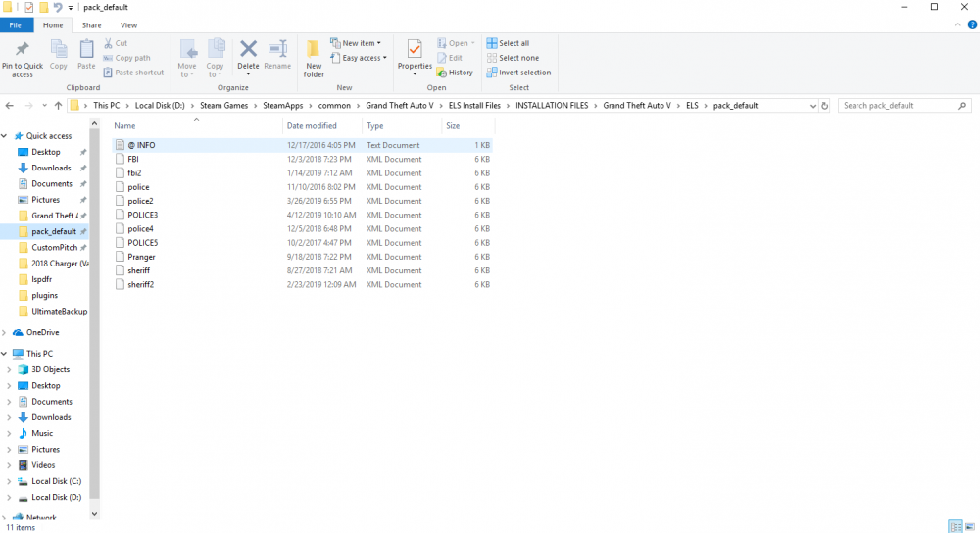Viewport: 980px width, 533px height.
Task: Click the Paste ribbon icon
Action: click(x=86, y=55)
